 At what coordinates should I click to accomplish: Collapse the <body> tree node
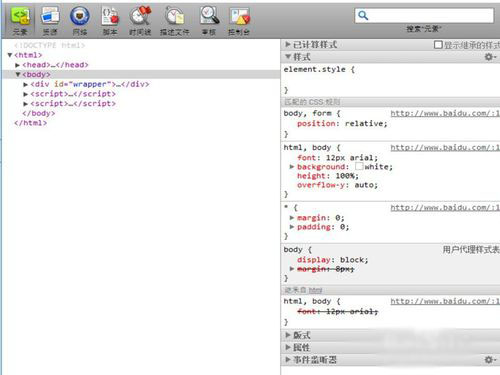18,74
